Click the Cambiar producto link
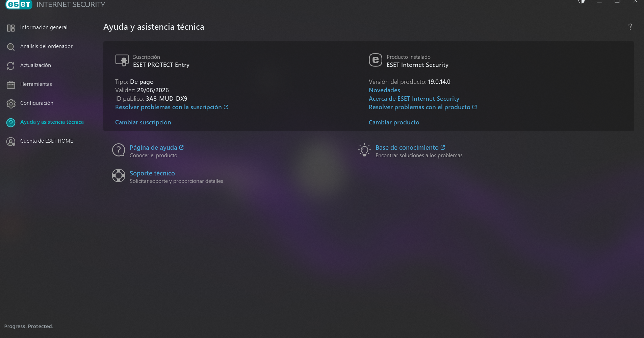Image resolution: width=644 pixels, height=338 pixels. click(394, 122)
